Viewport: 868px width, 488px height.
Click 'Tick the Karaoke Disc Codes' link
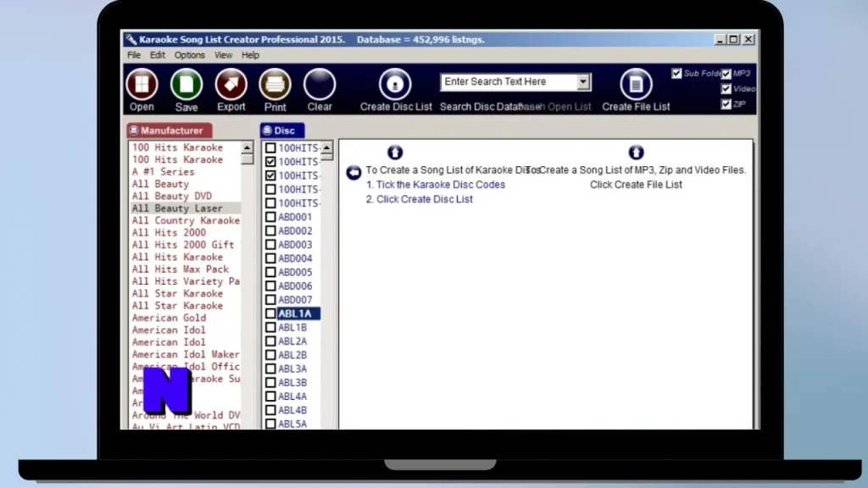click(441, 185)
